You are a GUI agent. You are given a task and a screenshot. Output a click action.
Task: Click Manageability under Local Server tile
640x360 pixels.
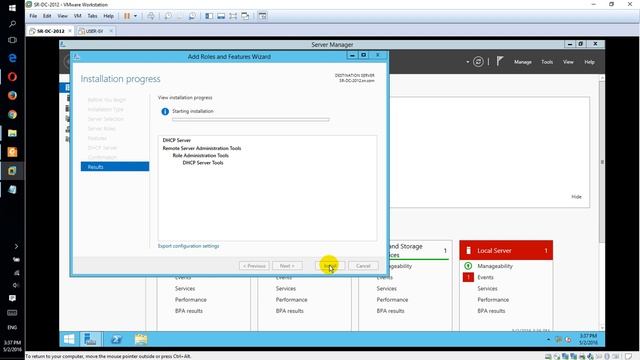tap(495, 266)
